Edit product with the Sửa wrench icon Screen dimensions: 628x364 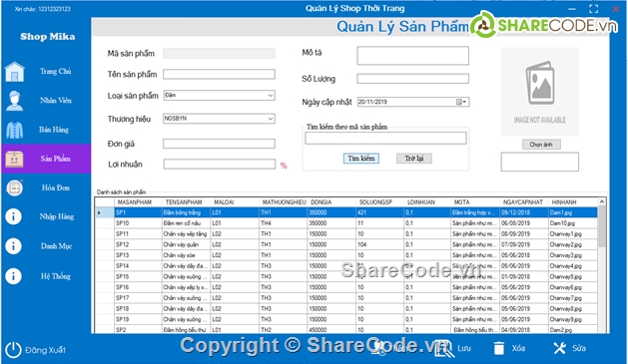click(559, 348)
